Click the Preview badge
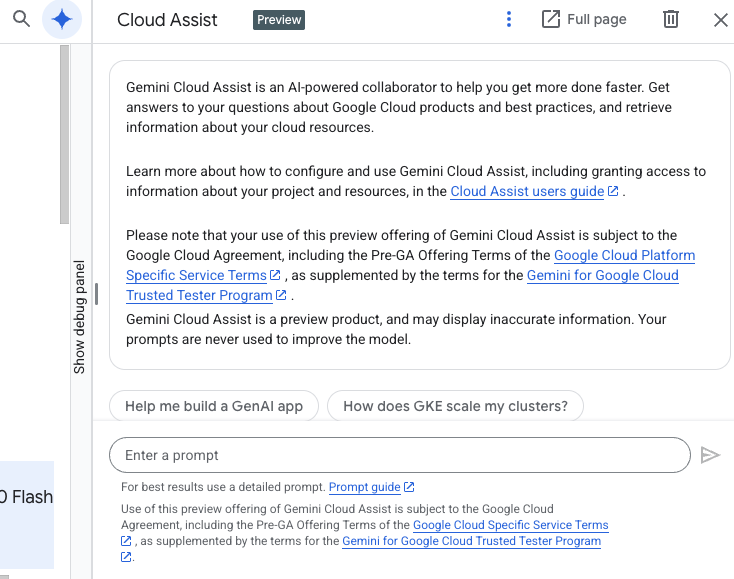Image resolution: width=734 pixels, height=579 pixels. click(x=279, y=20)
